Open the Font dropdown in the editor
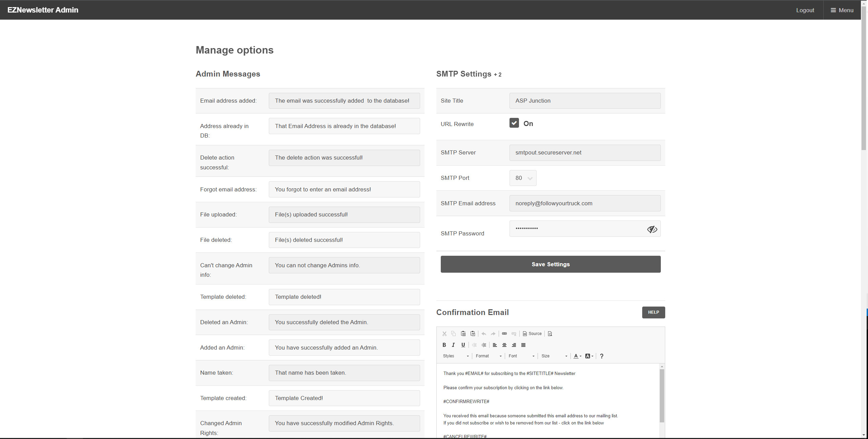 tap(521, 356)
